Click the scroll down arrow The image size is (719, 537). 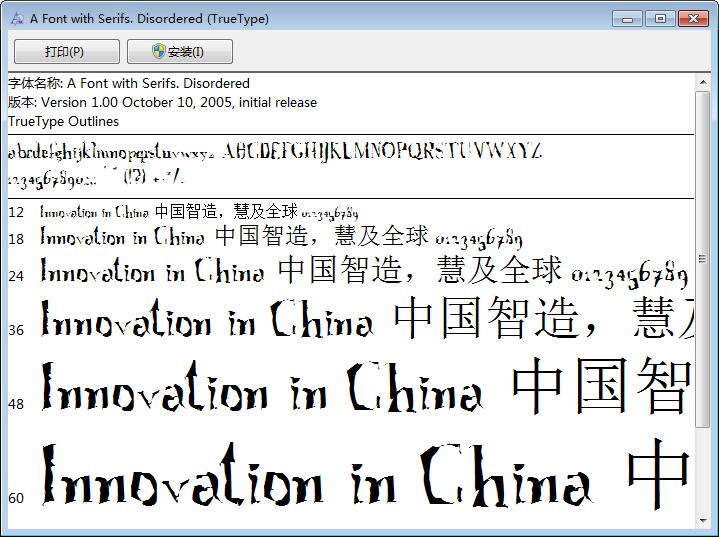[x=702, y=521]
